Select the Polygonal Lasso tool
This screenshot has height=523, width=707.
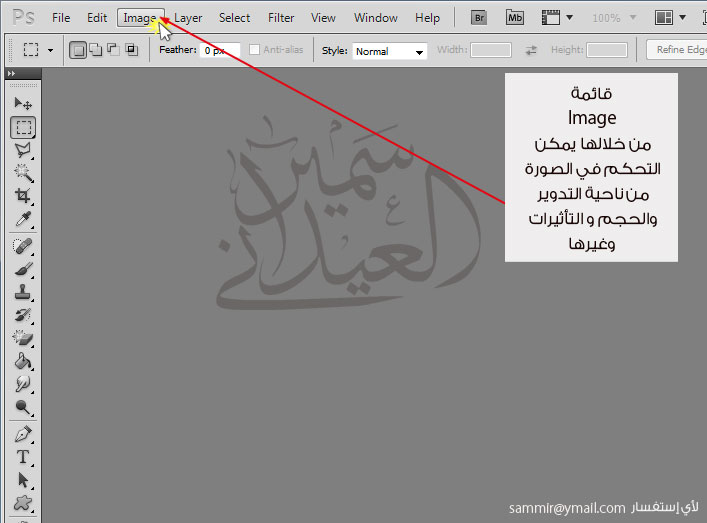(x=23, y=150)
